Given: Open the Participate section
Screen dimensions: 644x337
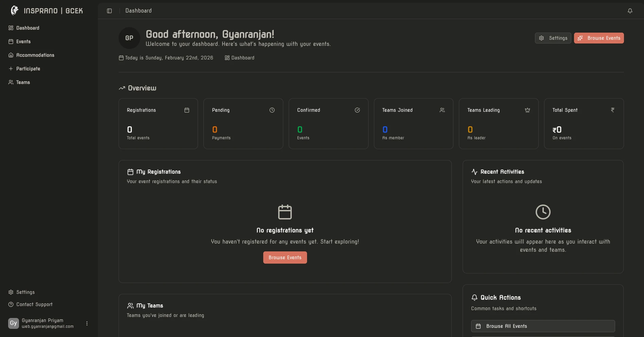Looking at the screenshot, I should click(x=29, y=69).
